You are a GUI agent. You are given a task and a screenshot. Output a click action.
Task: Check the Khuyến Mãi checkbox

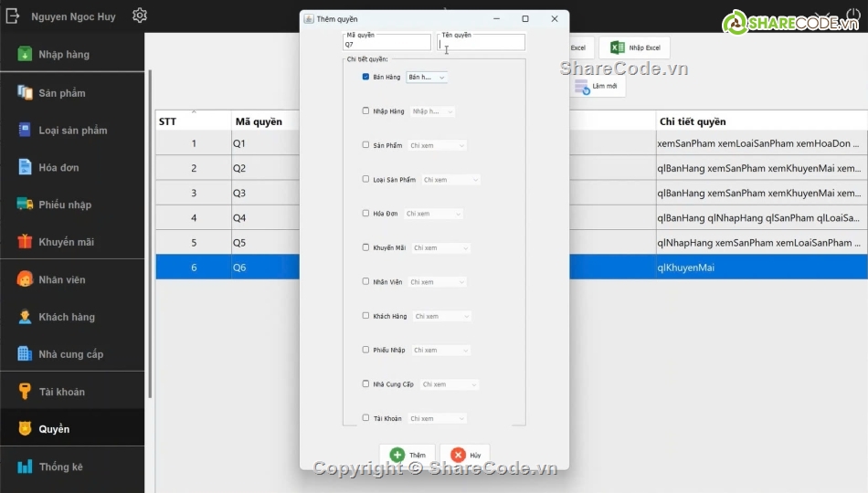point(365,247)
